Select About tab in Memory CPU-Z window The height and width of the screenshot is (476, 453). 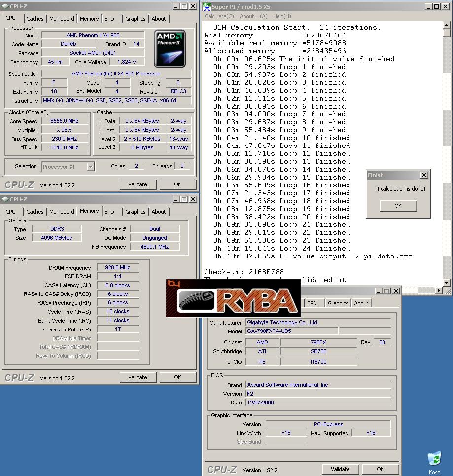click(x=159, y=212)
